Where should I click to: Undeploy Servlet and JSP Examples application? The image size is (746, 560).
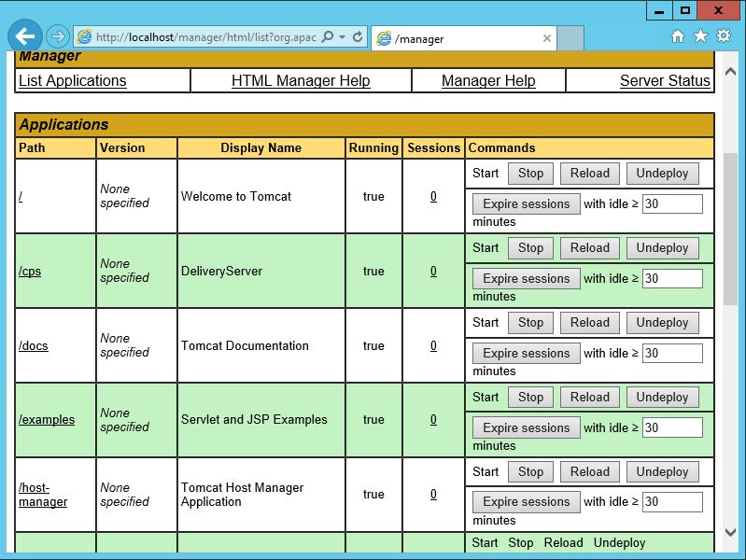(662, 398)
